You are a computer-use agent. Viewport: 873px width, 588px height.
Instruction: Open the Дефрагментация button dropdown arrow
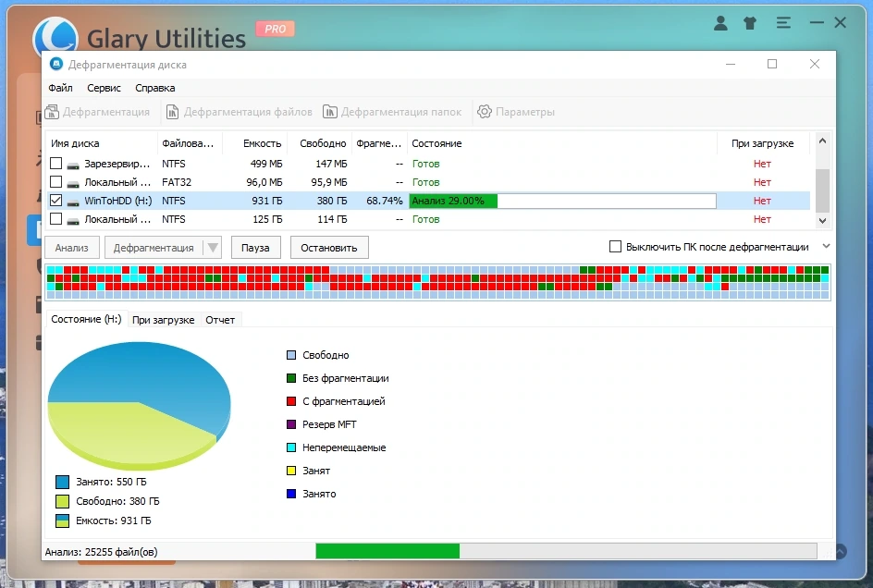point(213,247)
